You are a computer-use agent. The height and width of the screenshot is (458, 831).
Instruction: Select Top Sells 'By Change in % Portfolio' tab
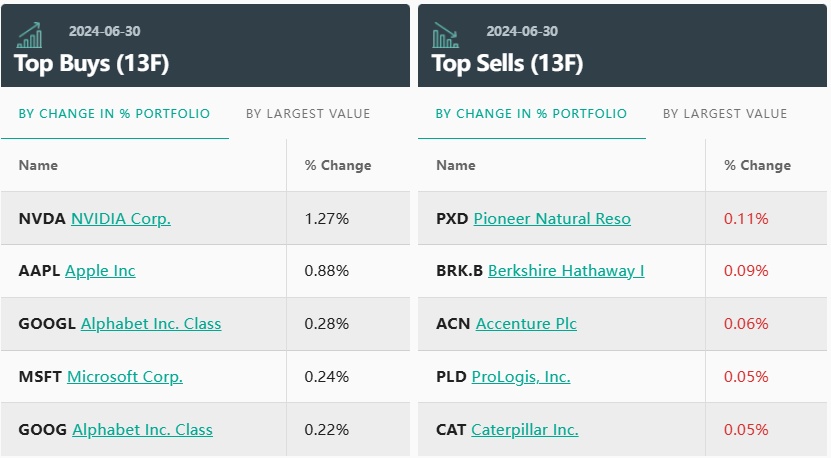531,114
